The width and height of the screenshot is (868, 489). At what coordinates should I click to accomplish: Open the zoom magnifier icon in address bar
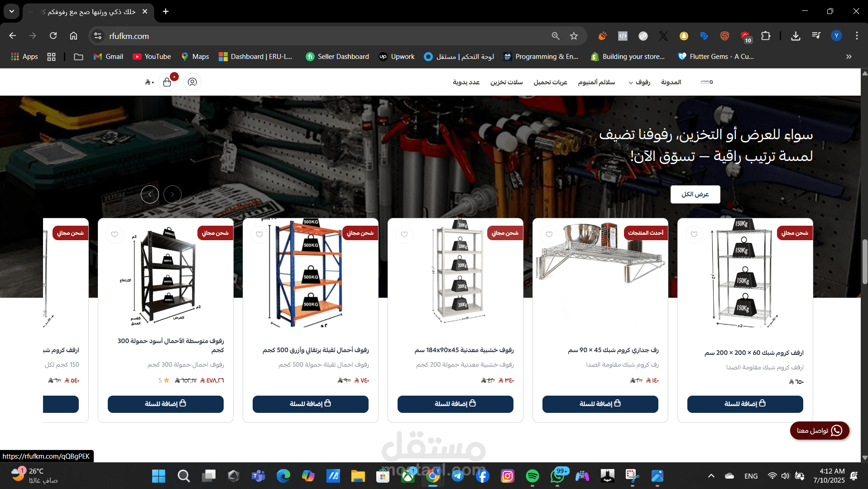[x=556, y=36]
